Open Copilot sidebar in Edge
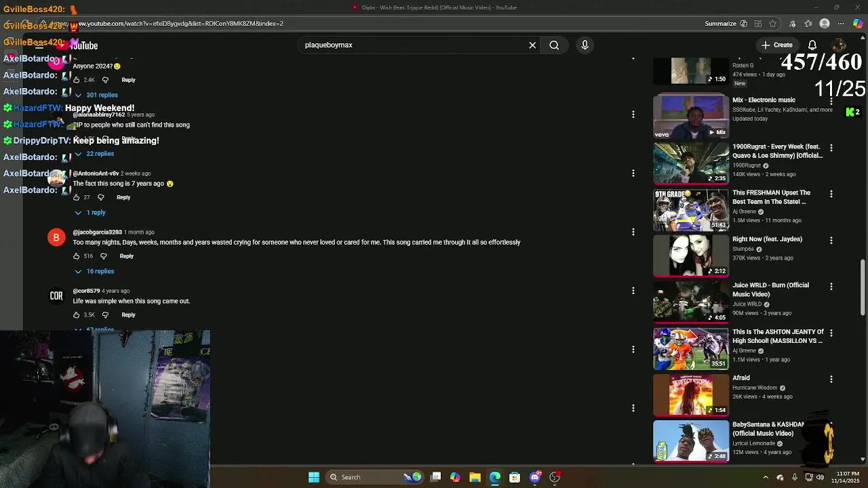The image size is (868, 488). click(858, 24)
